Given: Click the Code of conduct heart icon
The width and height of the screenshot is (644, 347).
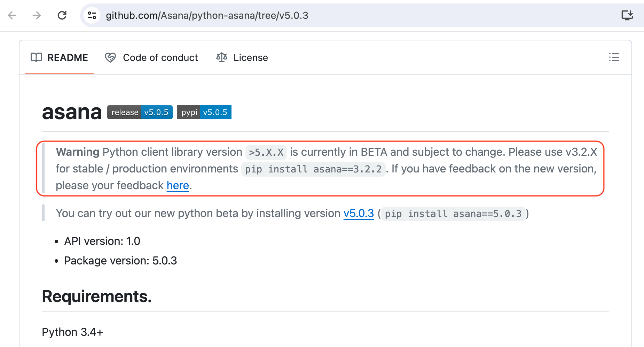Looking at the screenshot, I should (110, 57).
